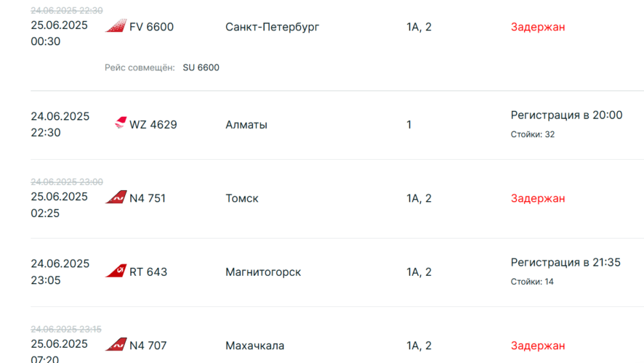Click the Nordwind logo beside N4 751
The height and width of the screenshot is (363, 644).
click(116, 197)
